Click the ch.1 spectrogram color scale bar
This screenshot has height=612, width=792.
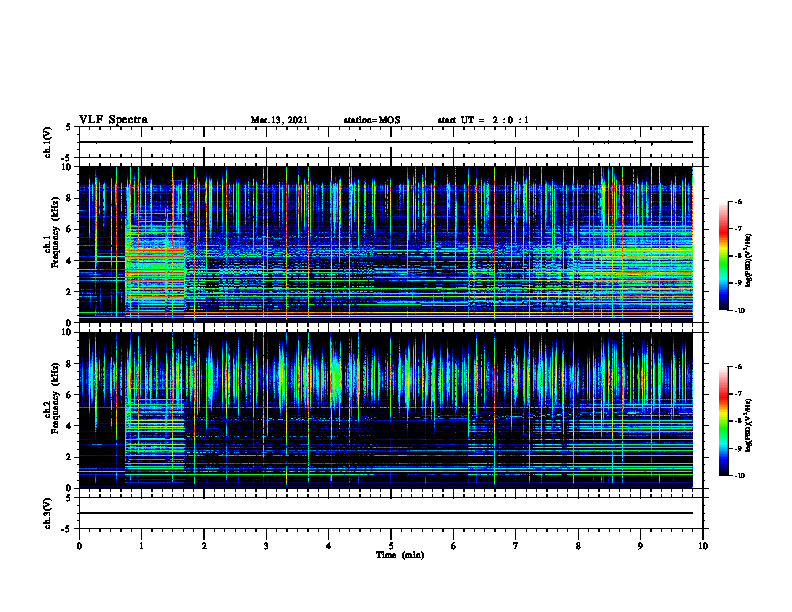724,256
